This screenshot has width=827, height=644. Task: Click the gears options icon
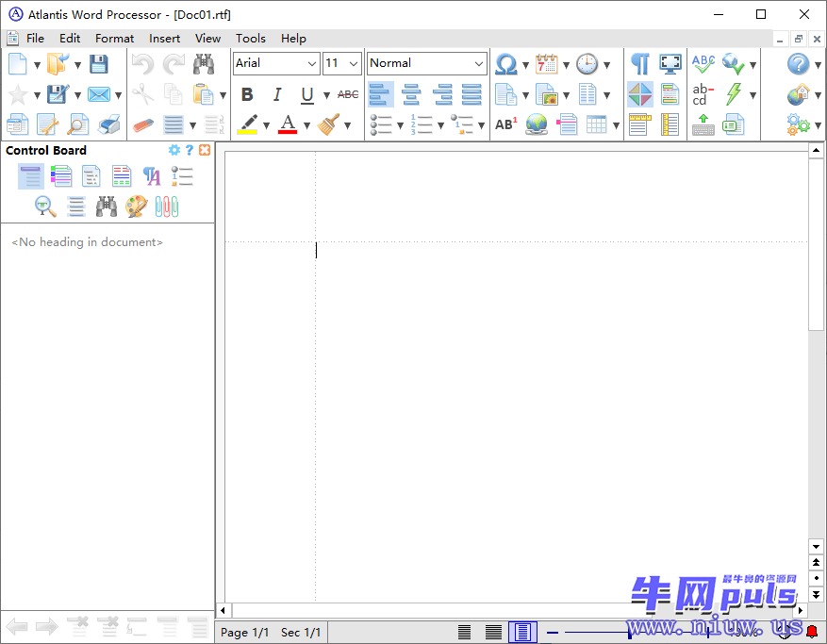point(798,125)
